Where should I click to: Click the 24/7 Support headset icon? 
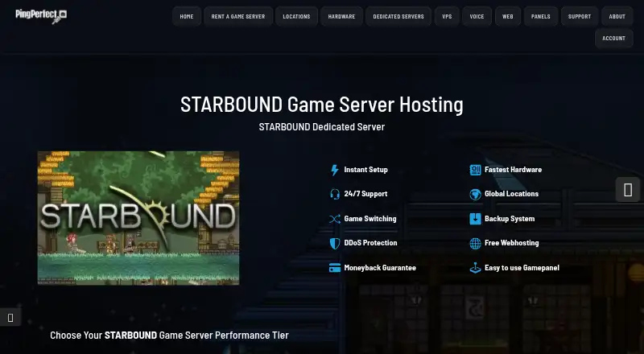coord(335,194)
